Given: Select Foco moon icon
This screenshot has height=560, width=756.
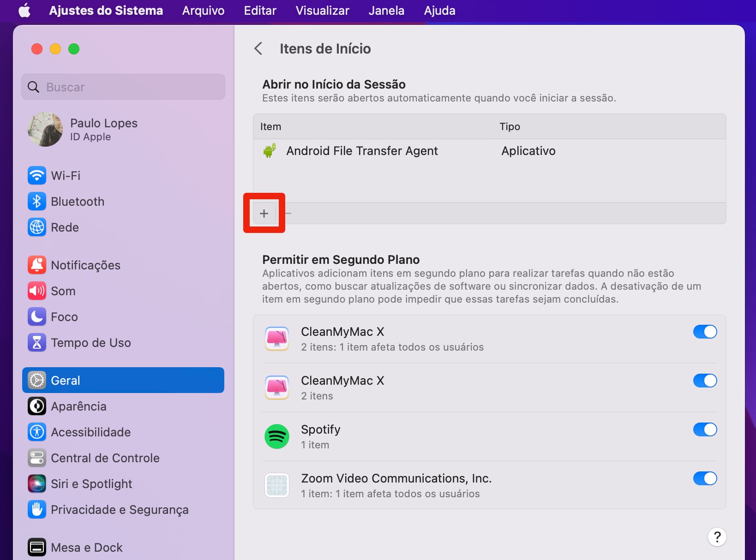Looking at the screenshot, I should pyautogui.click(x=37, y=317).
